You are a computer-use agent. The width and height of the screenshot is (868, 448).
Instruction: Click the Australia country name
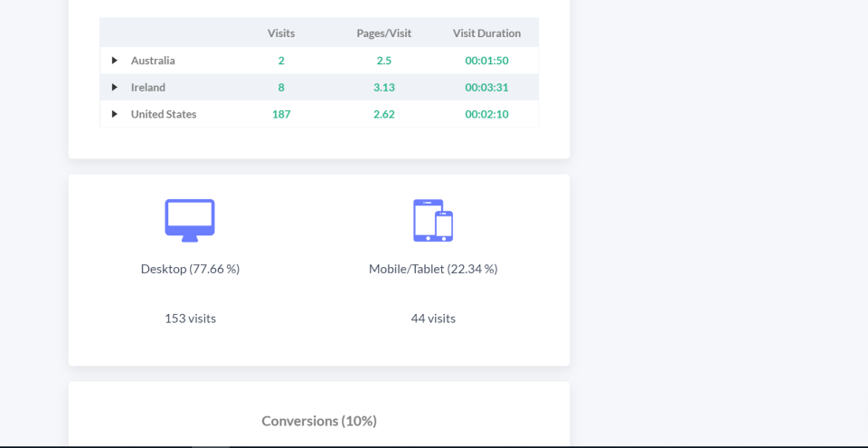click(x=153, y=61)
